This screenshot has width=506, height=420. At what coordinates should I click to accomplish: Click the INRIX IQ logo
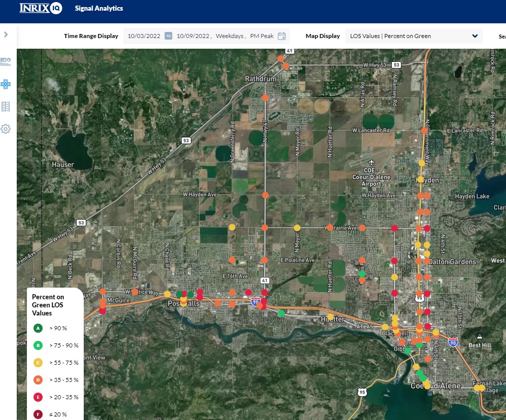tap(41, 8)
